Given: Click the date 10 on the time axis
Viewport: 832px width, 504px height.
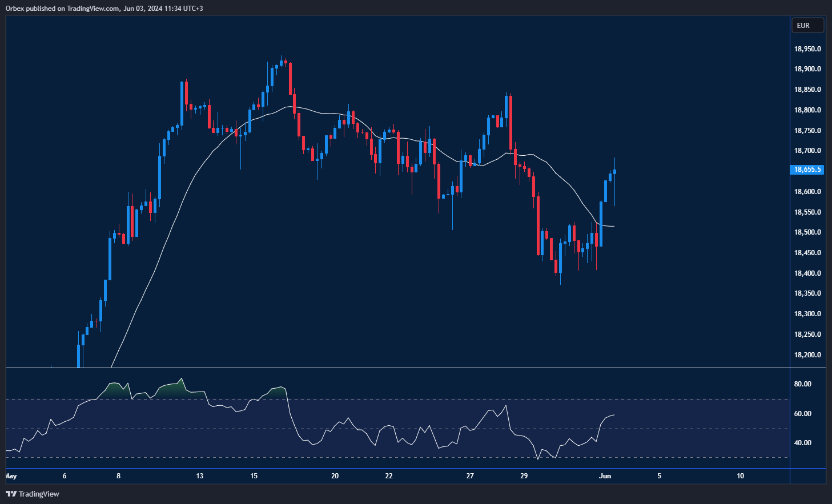Looking at the screenshot, I should (x=741, y=476).
